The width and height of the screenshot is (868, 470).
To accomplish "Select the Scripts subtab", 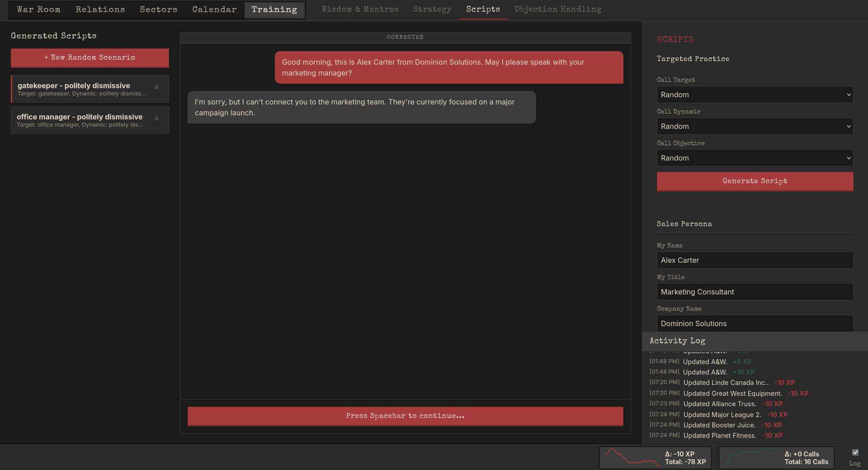I will [x=483, y=9].
